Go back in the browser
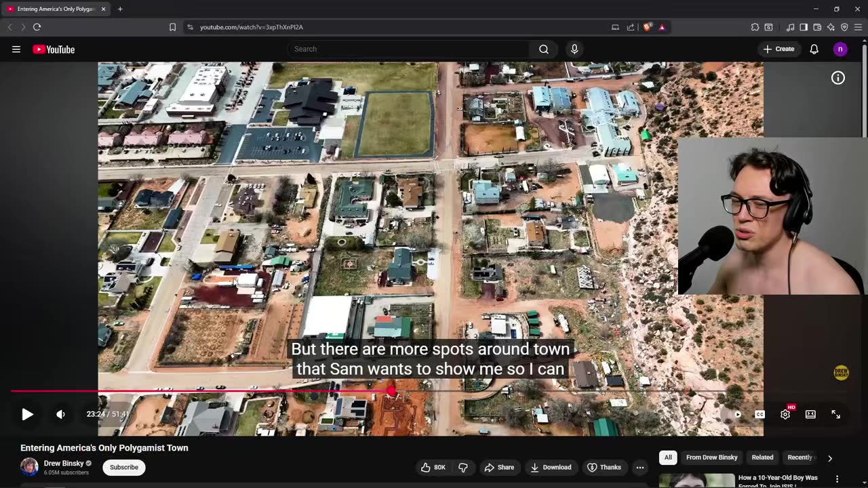The image size is (868, 488). pyautogui.click(x=9, y=27)
